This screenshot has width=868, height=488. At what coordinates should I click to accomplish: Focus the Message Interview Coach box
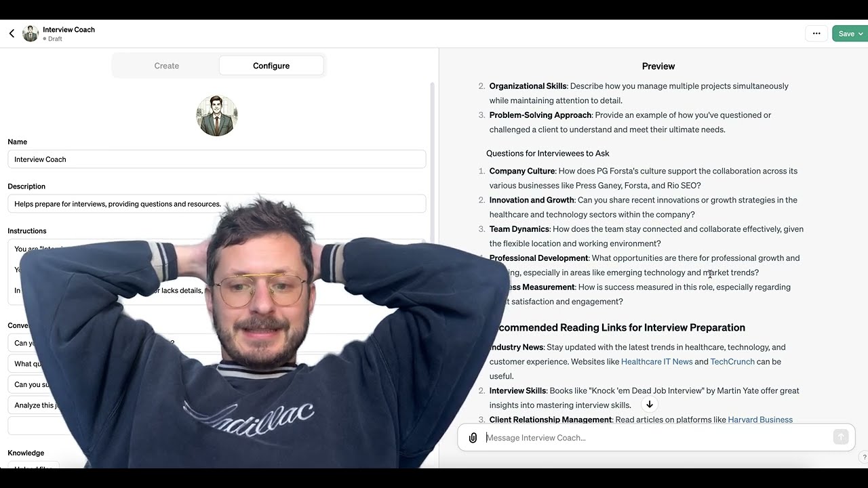[x=656, y=438]
